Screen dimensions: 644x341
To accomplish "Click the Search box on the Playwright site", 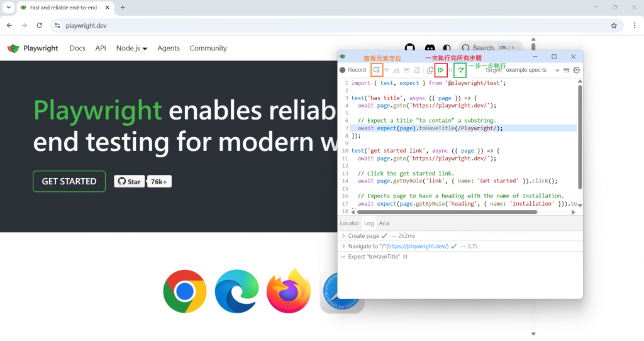I will pyautogui.click(x=491, y=48).
